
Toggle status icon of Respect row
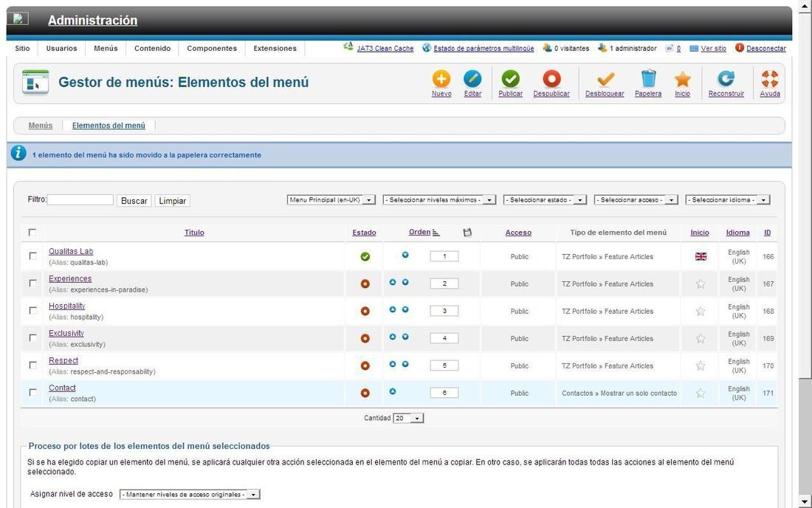[365, 365]
